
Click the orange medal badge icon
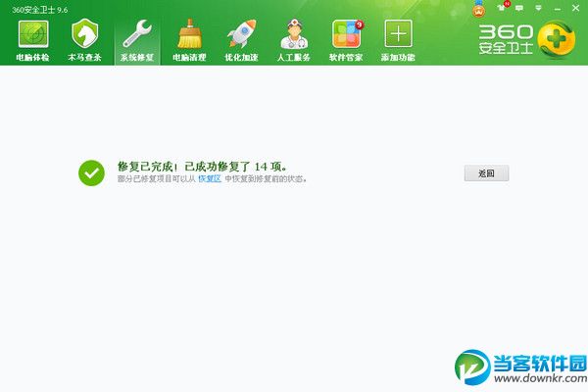478,9
